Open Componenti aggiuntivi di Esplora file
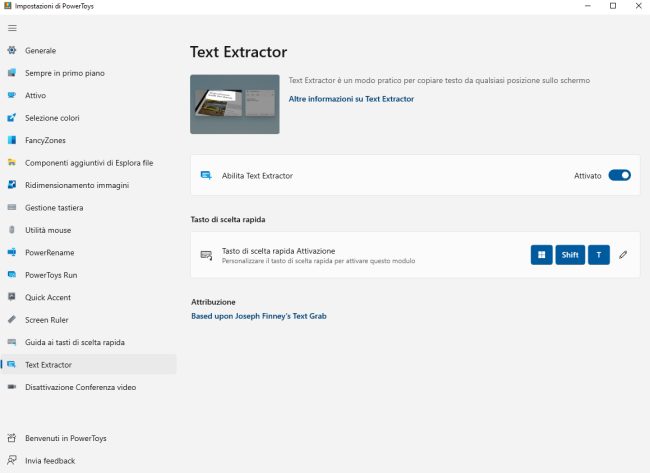This screenshot has width=650, height=473. (x=88, y=163)
